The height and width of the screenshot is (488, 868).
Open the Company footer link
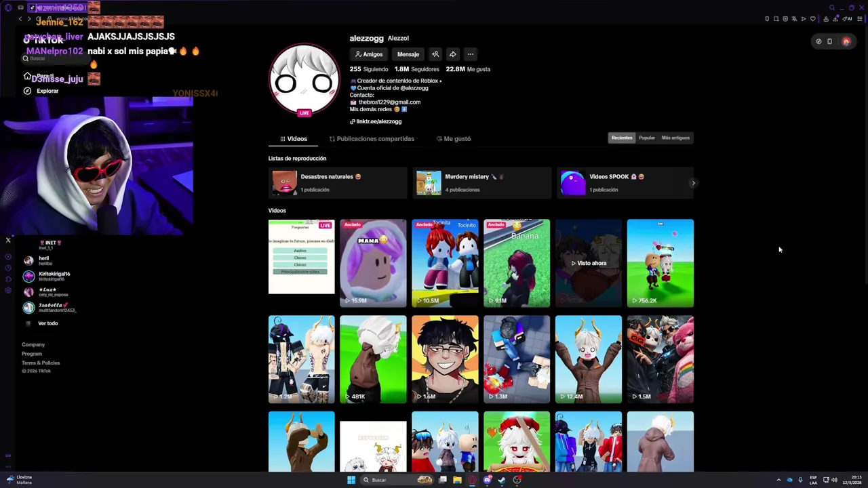point(33,345)
